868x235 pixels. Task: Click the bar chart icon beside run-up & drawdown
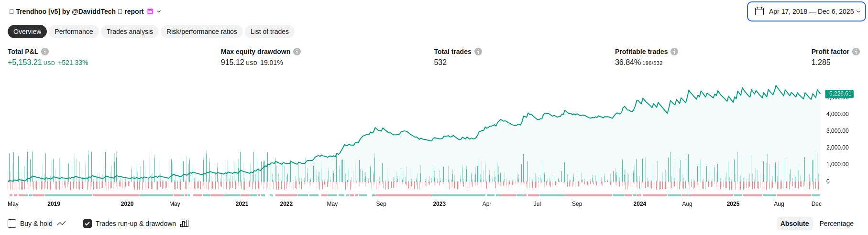point(185,224)
